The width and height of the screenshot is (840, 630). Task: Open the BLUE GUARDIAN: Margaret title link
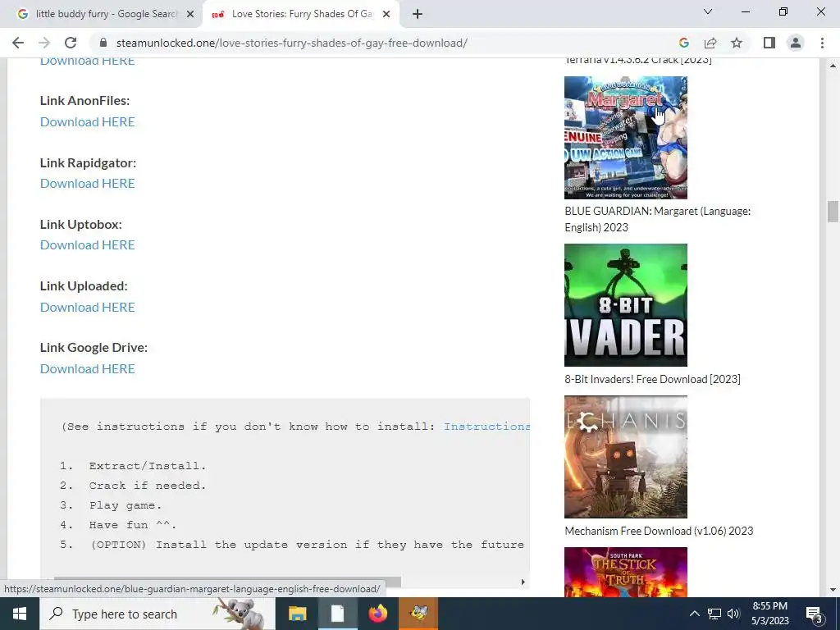pyautogui.click(x=657, y=219)
